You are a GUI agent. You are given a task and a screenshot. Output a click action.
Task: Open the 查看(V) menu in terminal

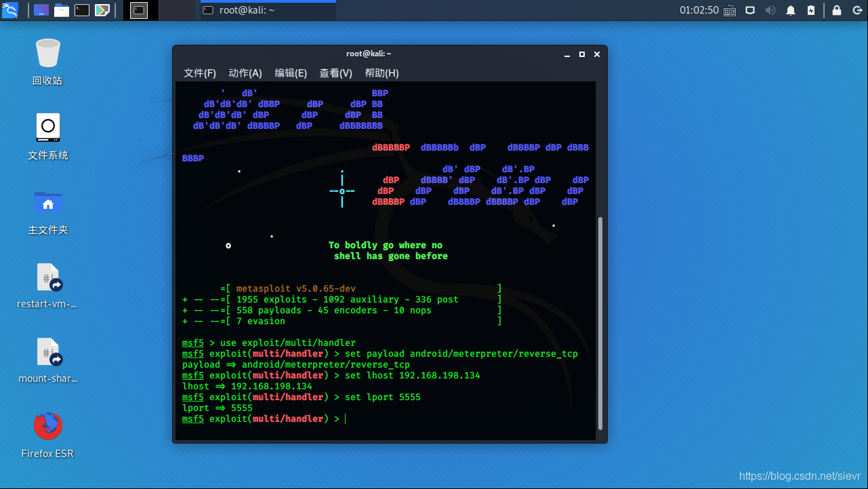(336, 73)
